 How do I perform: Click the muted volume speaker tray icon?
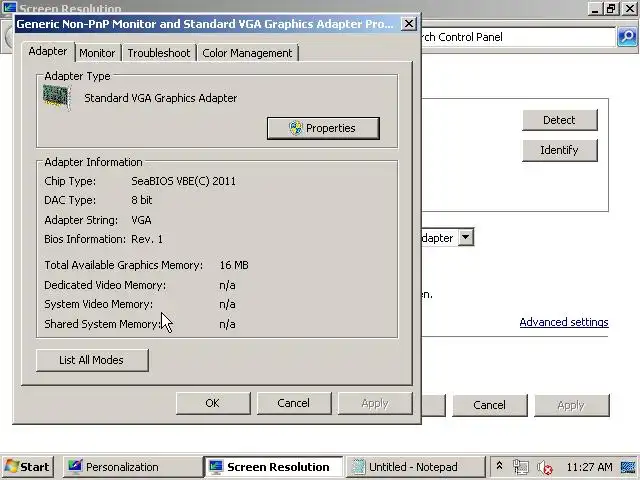544,467
